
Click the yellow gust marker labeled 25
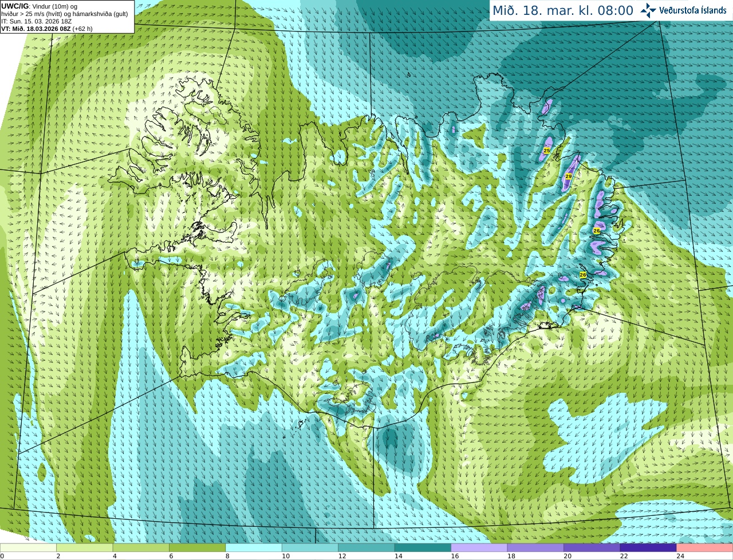click(546, 151)
